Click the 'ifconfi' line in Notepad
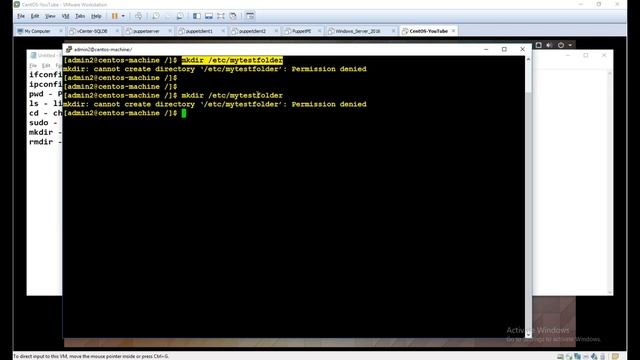 click(x=45, y=75)
